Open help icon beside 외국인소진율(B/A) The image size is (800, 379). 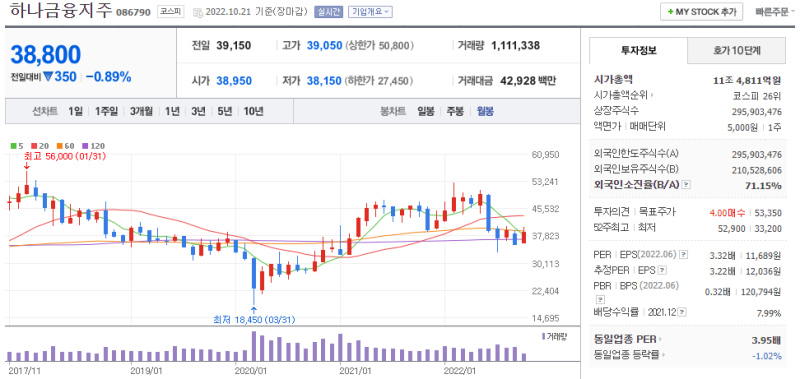(686, 185)
